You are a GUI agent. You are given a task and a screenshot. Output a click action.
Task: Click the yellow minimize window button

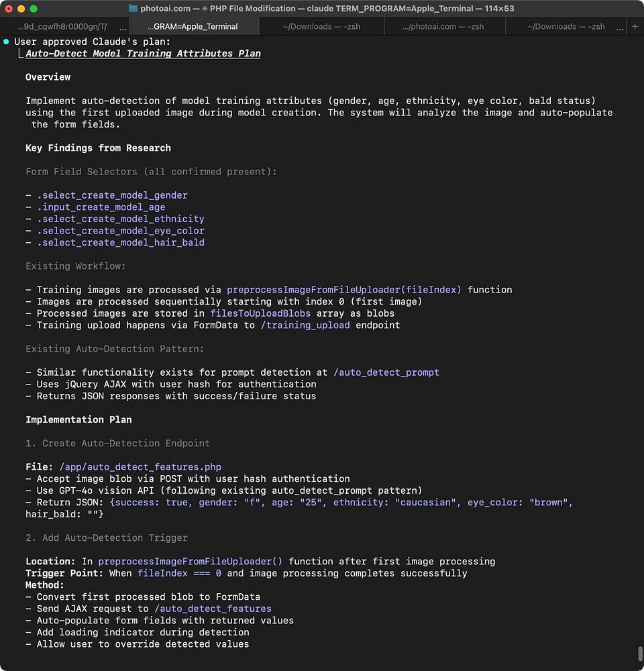(21, 9)
